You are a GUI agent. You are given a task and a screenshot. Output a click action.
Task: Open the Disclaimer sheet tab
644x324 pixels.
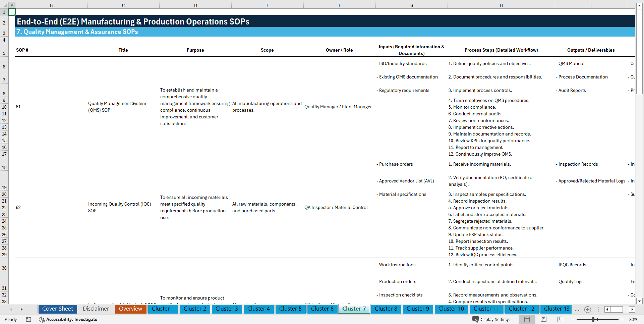[96, 309]
